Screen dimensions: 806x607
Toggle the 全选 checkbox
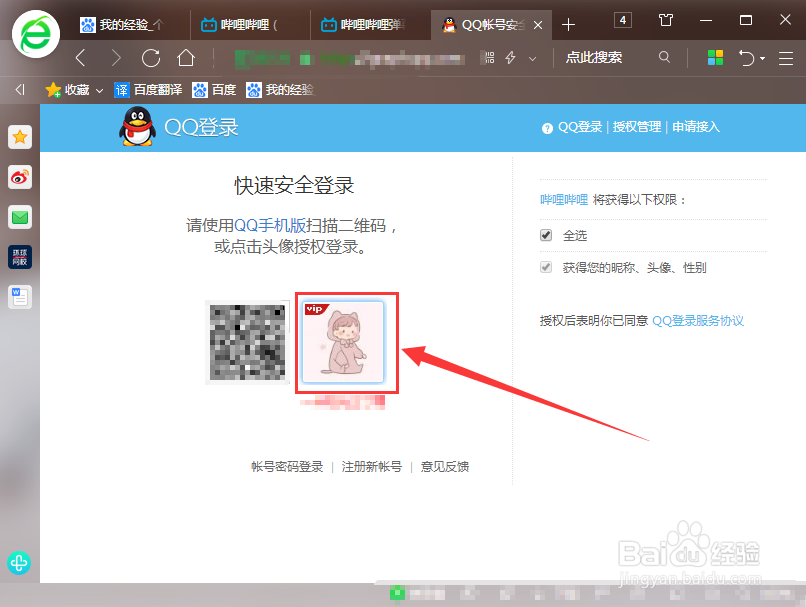pos(546,235)
